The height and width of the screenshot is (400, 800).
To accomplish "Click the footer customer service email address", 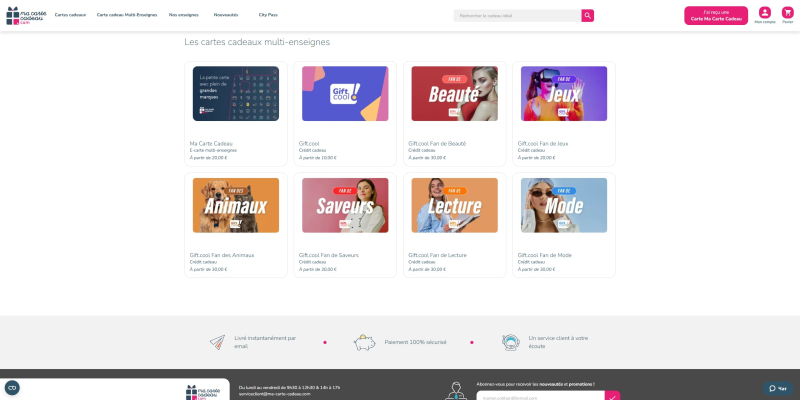I will (x=274, y=394).
